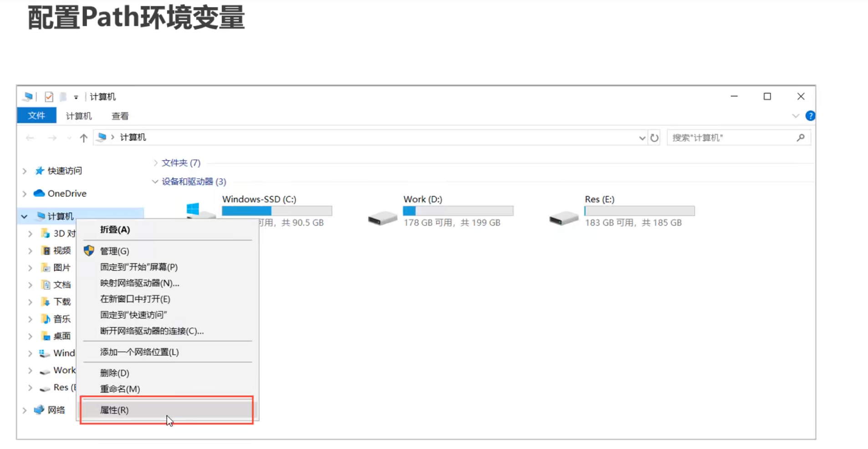868x449 pixels.
Task: Click the Quick Access toolbar dropdown arrow
Action: click(x=76, y=97)
